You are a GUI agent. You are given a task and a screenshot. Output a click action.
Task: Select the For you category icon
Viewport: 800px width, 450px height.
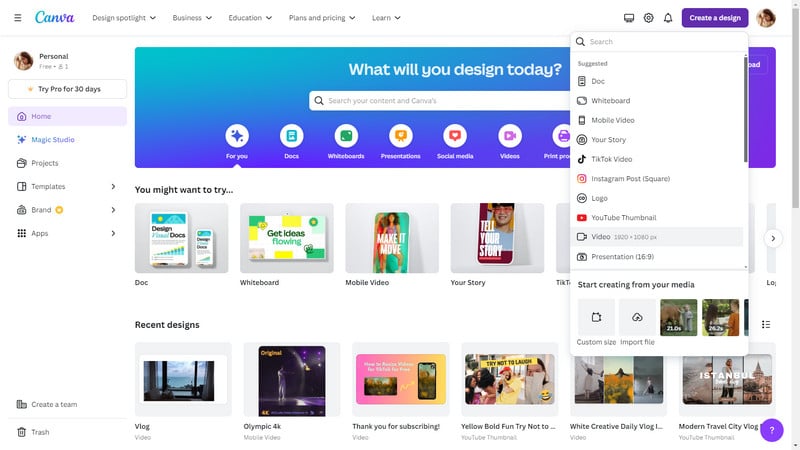tap(237, 136)
